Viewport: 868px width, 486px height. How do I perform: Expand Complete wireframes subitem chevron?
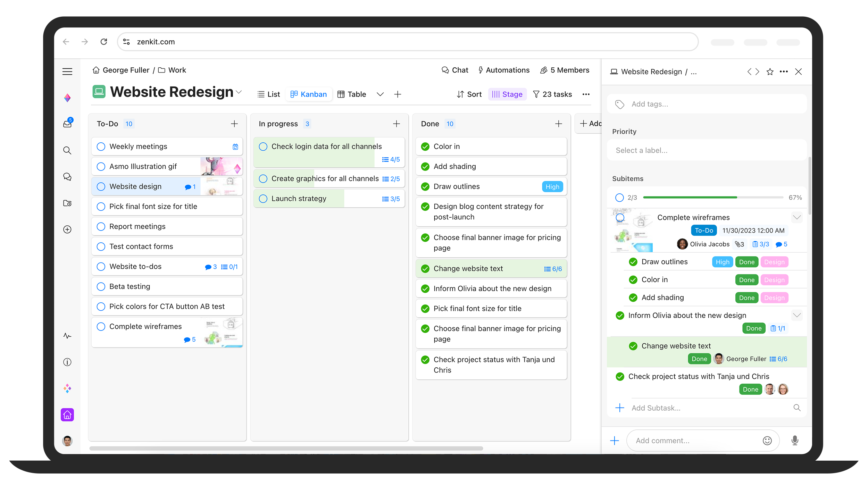797,218
